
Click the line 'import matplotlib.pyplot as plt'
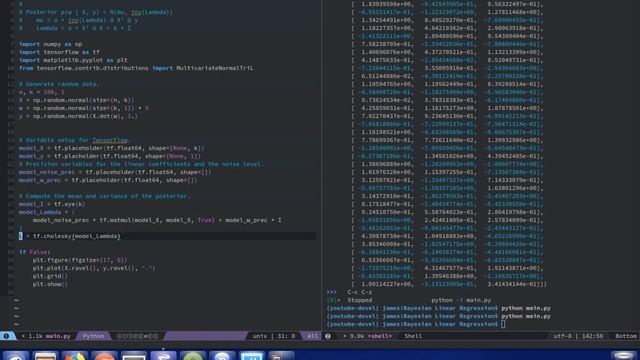click(x=73, y=60)
